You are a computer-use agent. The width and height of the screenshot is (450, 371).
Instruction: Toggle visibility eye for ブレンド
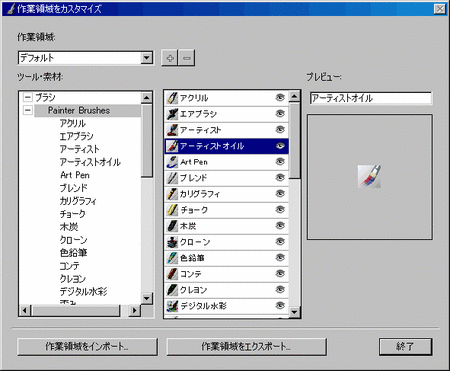point(280,177)
